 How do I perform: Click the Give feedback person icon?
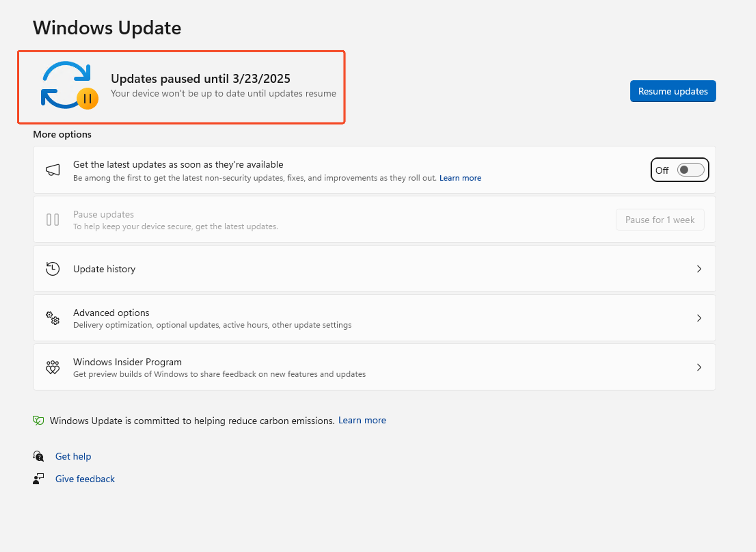tap(38, 479)
